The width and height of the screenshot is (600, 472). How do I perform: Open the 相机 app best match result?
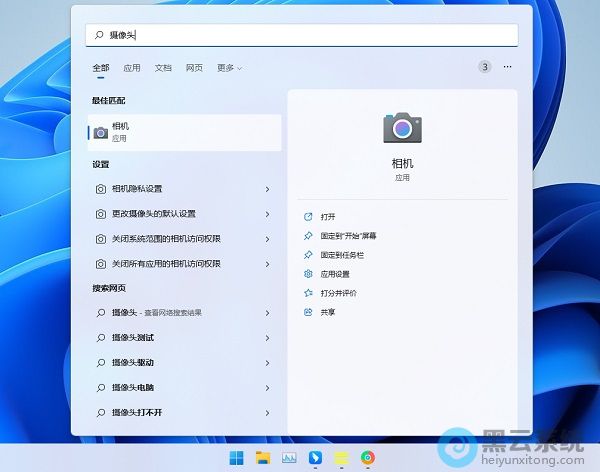(180, 132)
